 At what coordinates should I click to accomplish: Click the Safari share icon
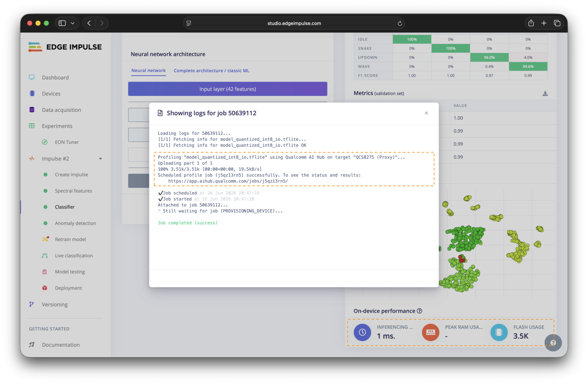tap(531, 23)
